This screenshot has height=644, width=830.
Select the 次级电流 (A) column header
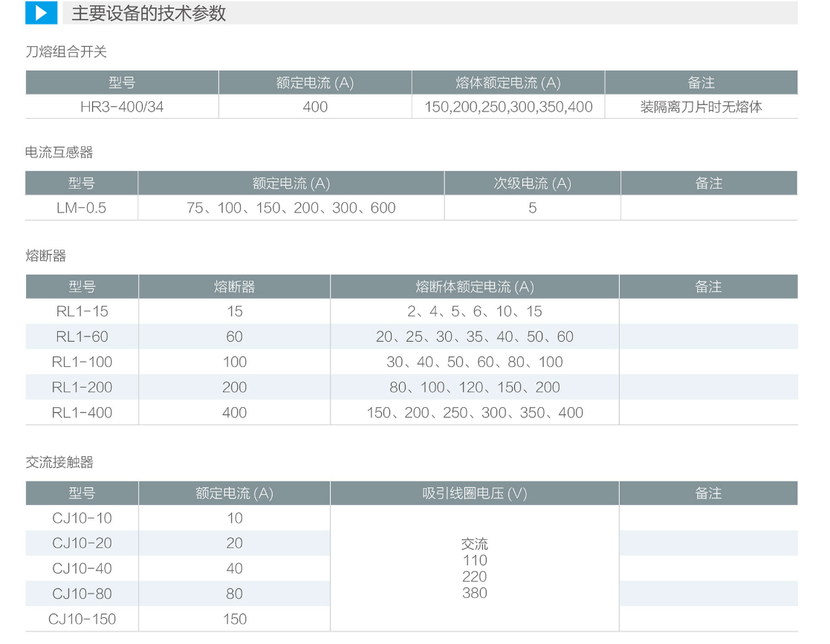(532, 183)
